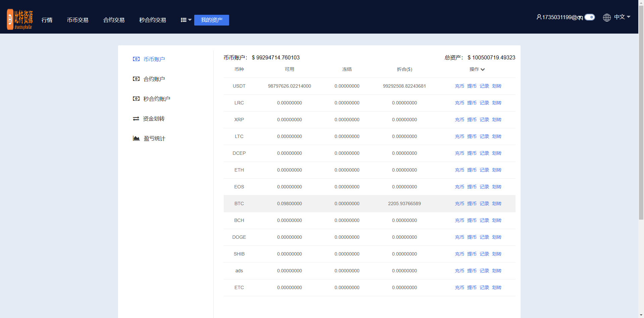Click the 合约账户 sidebar money icon
Viewport: 644px width, 318px height.
coord(136,79)
